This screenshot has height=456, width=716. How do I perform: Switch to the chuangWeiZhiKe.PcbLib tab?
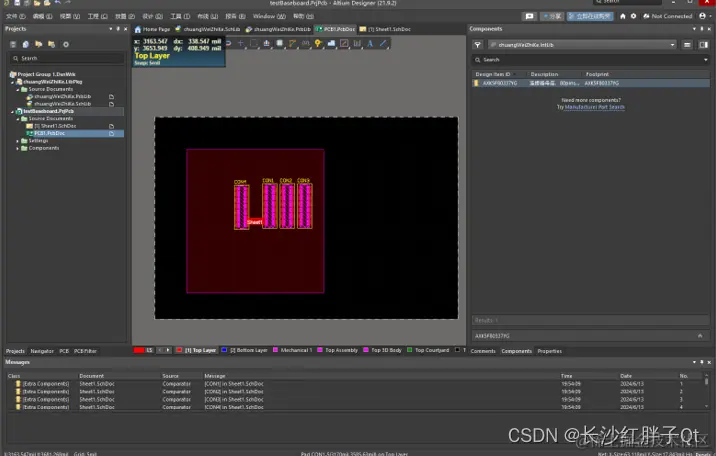click(x=278, y=29)
